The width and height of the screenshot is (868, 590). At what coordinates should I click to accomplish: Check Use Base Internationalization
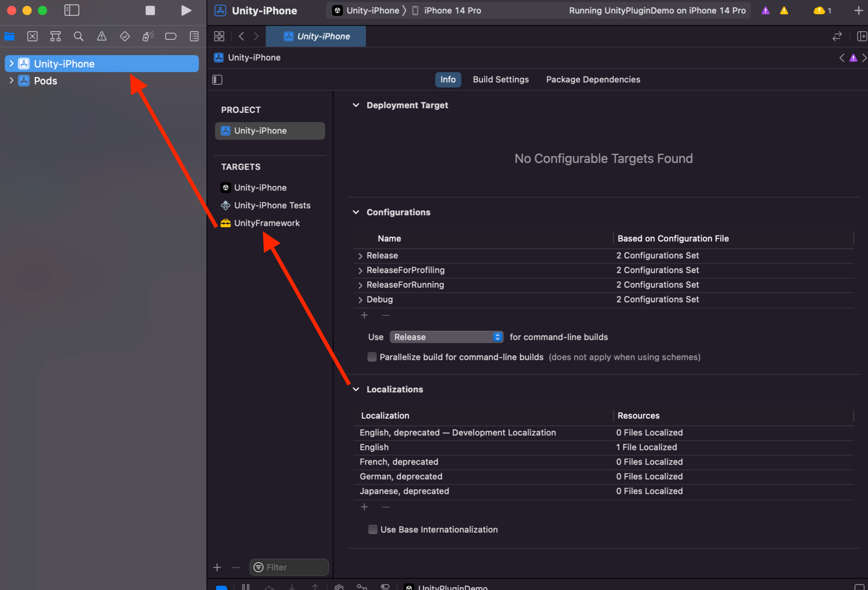click(373, 530)
